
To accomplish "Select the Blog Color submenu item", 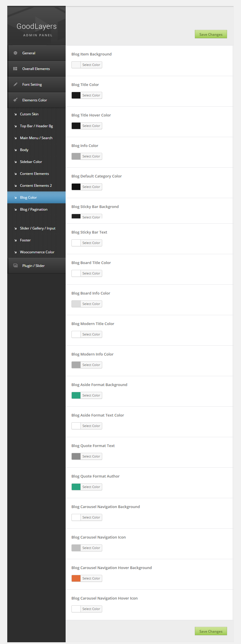I will coord(28,198).
